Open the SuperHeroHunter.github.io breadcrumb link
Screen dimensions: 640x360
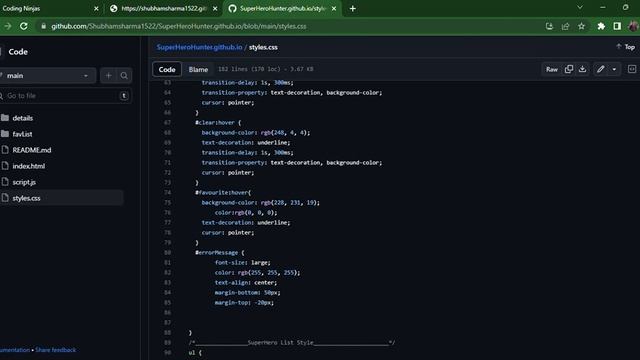199,47
